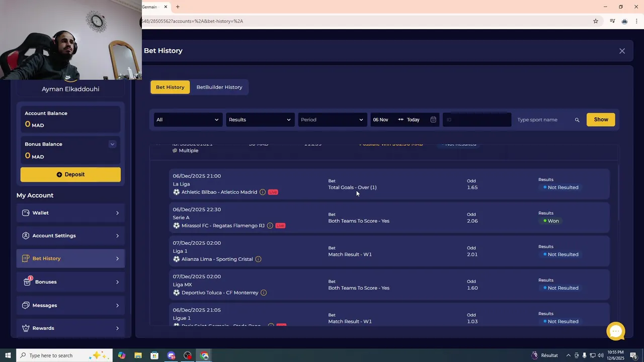Open info icon for Alianza Lima match
644x362 pixels.
click(x=258, y=259)
